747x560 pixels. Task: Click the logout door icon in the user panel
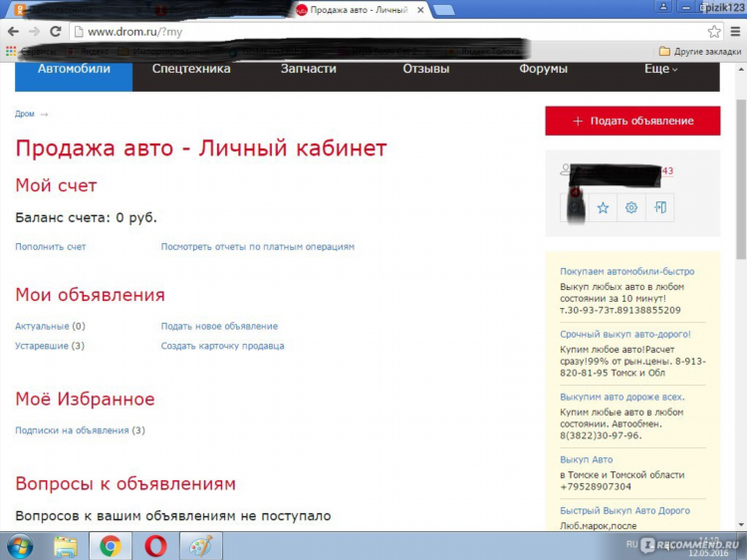(x=660, y=207)
